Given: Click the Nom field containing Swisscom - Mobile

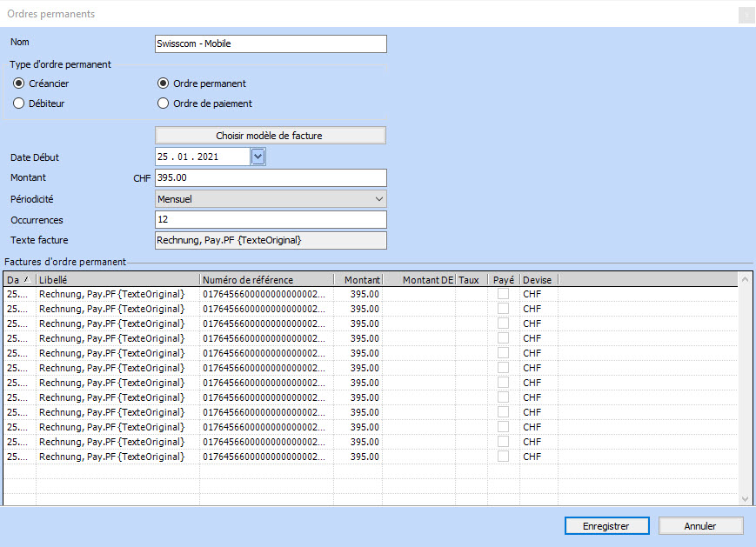Looking at the screenshot, I should tap(270, 44).
